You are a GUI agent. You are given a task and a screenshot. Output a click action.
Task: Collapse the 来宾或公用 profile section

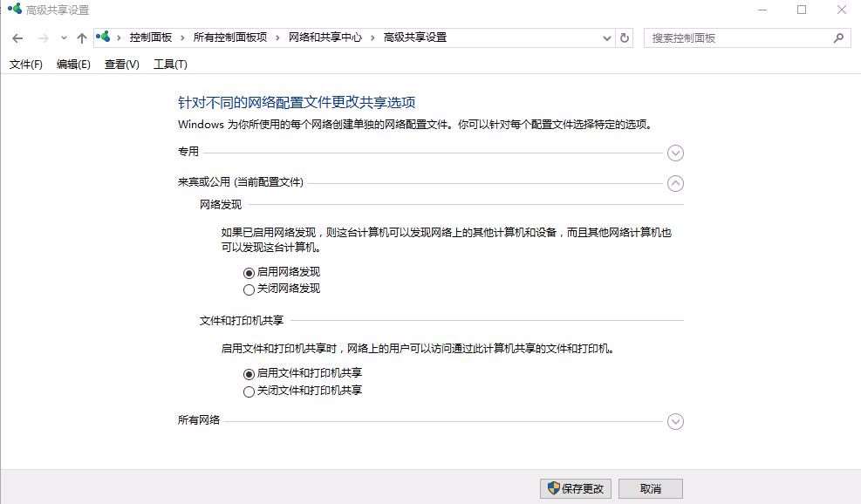(675, 183)
